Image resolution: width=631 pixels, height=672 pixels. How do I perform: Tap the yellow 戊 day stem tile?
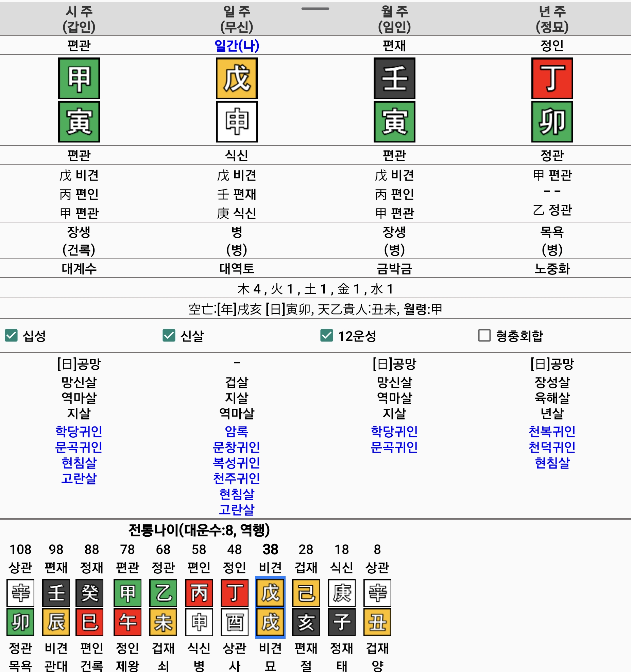[237, 79]
